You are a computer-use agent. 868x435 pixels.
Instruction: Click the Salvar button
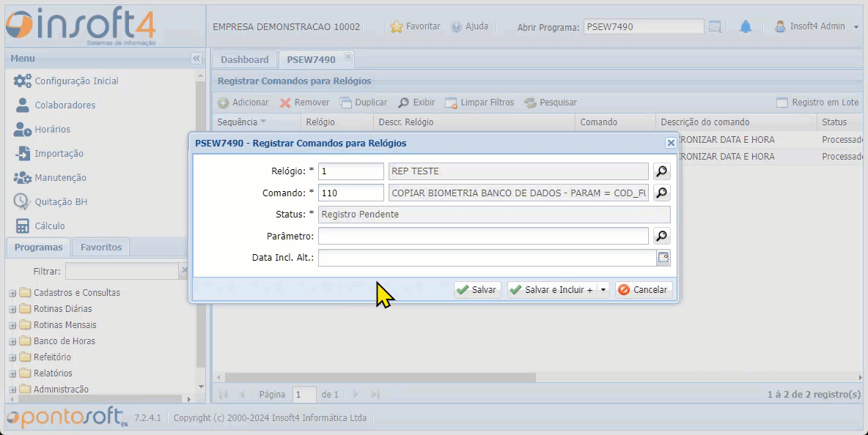(477, 290)
